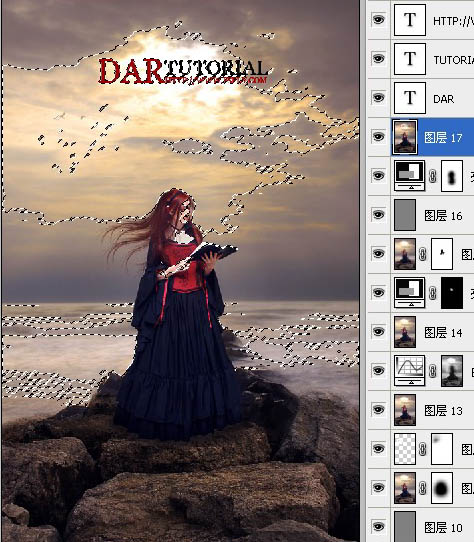Viewport: 474px width, 542px height.
Task: Select the mask thumbnail below 图层 17
Action: coord(452,176)
